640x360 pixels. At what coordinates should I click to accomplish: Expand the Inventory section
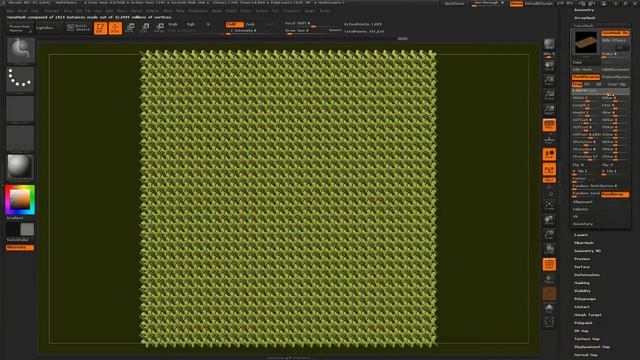(583, 224)
